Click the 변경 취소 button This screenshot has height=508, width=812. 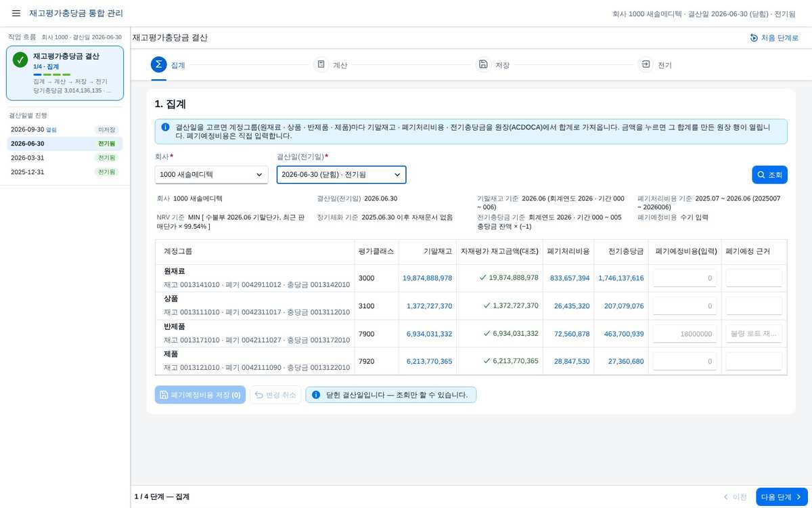point(275,395)
